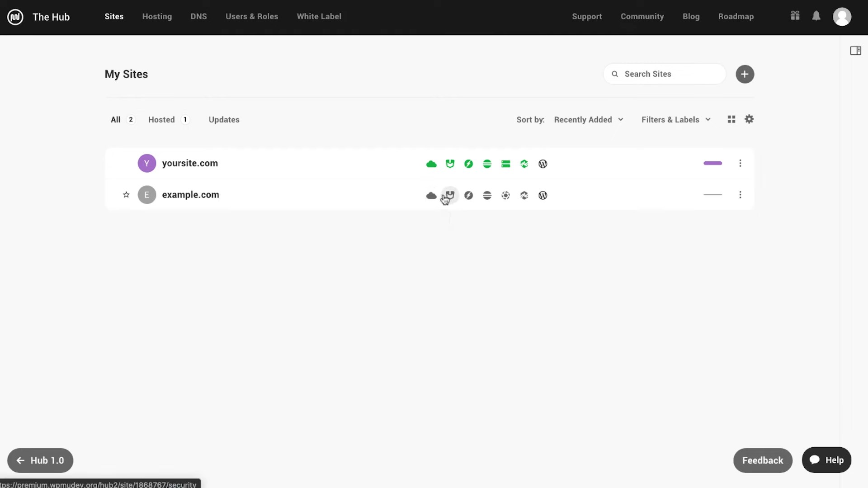Image resolution: width=868 pixels, height=488 pixels.
Task: Open the Help chat button
Action: (x=826, y=460)
